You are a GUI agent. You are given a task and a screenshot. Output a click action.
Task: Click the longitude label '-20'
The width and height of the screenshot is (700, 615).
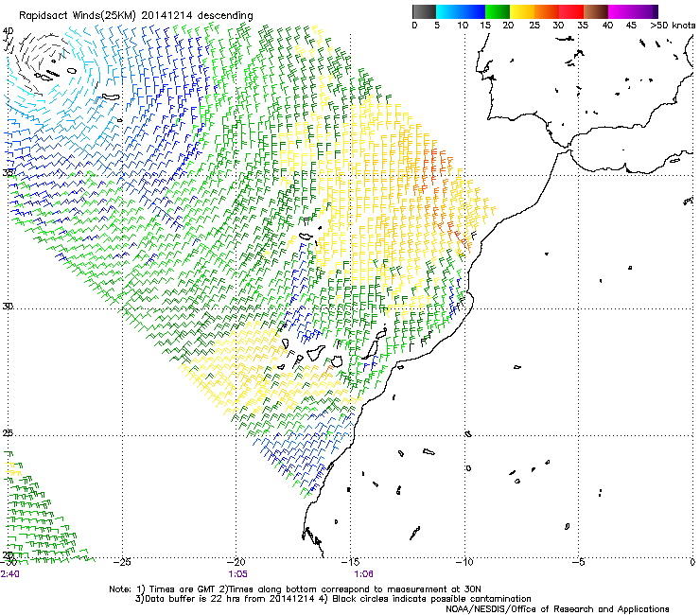[x=236, y=562]
